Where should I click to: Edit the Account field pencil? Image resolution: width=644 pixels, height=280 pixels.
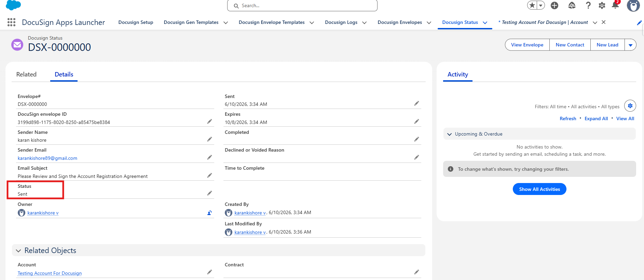[x=209, y=272]
